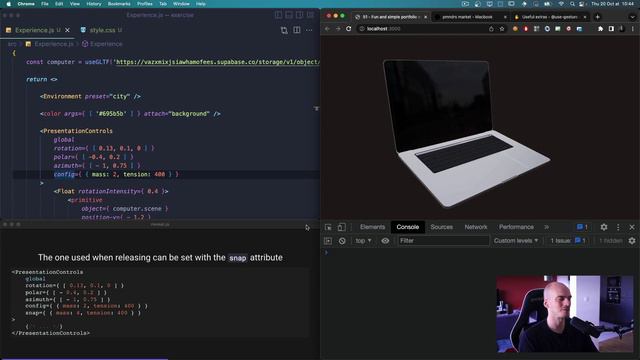This screenshot has height=360, width=640.
Task: Open DevTools settings gear
Action: click(604, 227)
